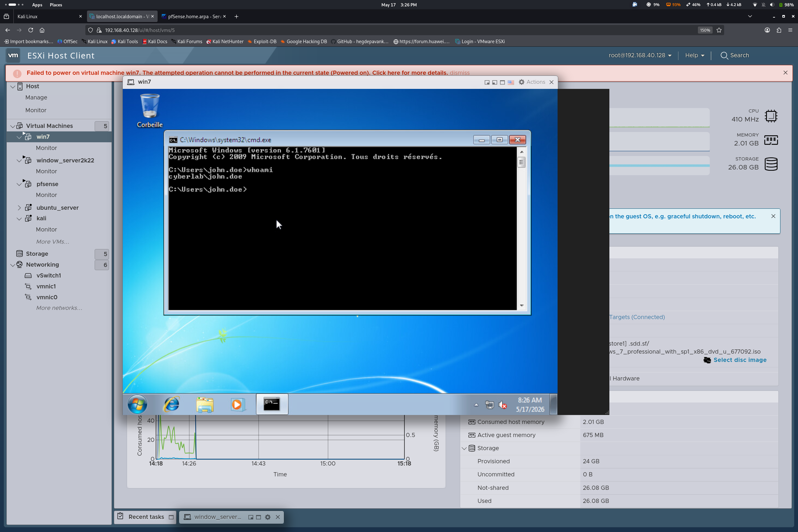Collapse the Virtual Machines tree section

(x=12, y=126)
